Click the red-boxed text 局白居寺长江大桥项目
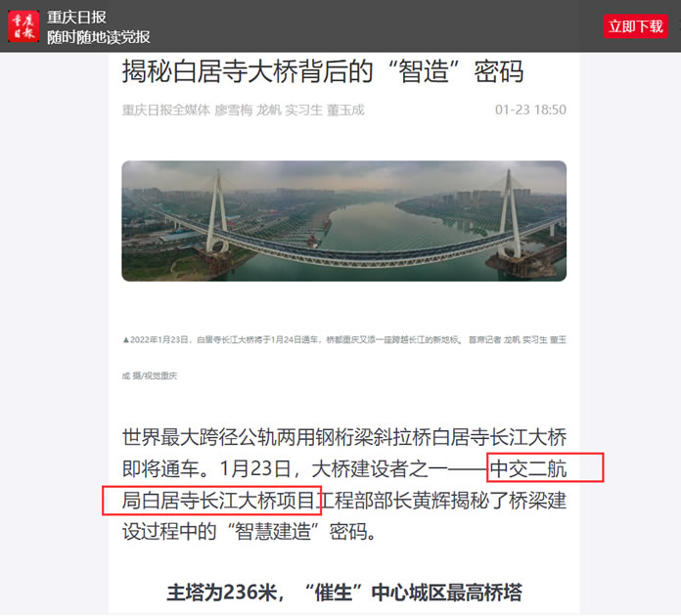Screen dimensions: 681x616 (x=218, y=500)
